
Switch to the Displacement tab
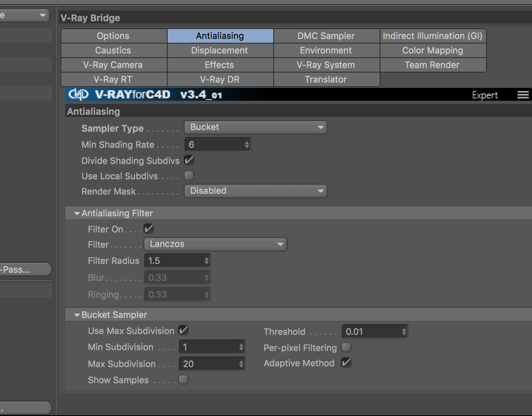pyautogui.click(x=220, y=50)
